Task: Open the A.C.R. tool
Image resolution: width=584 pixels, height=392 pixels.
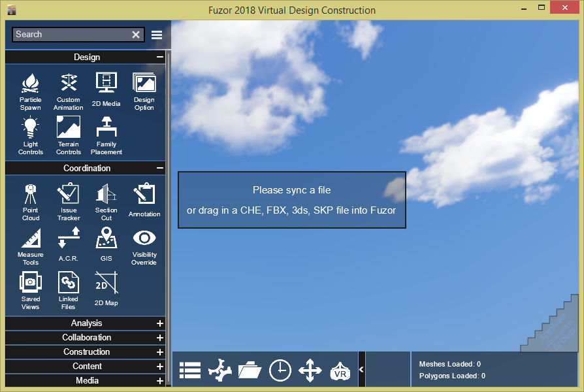Action: 68,244
